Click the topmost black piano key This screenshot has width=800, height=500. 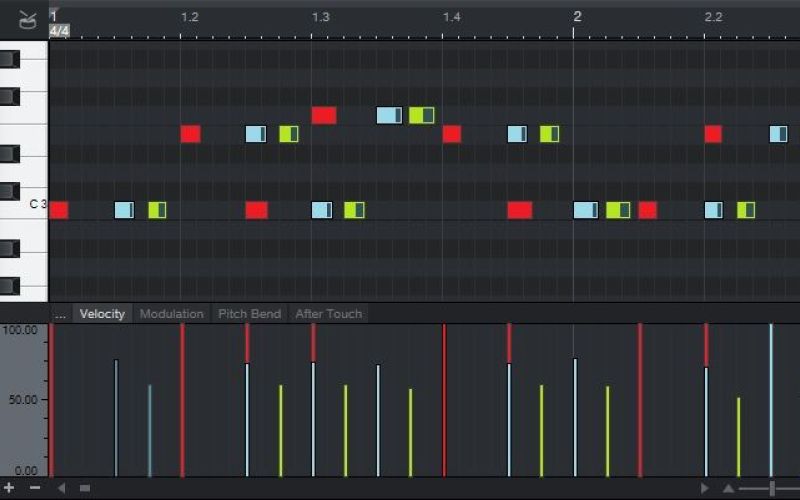coord(10,59)
